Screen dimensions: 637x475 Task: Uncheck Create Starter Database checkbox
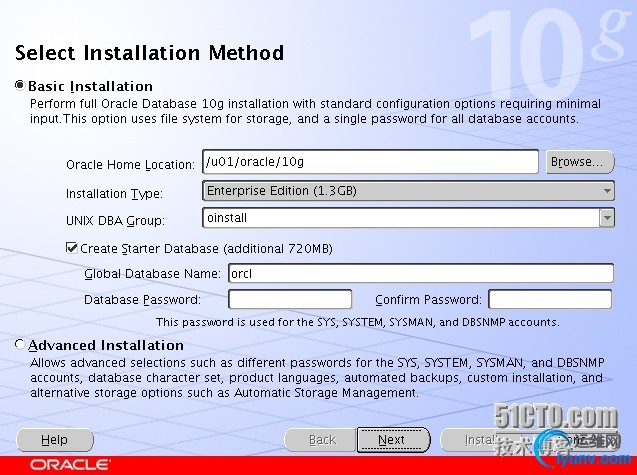click(x=72, y=248)
